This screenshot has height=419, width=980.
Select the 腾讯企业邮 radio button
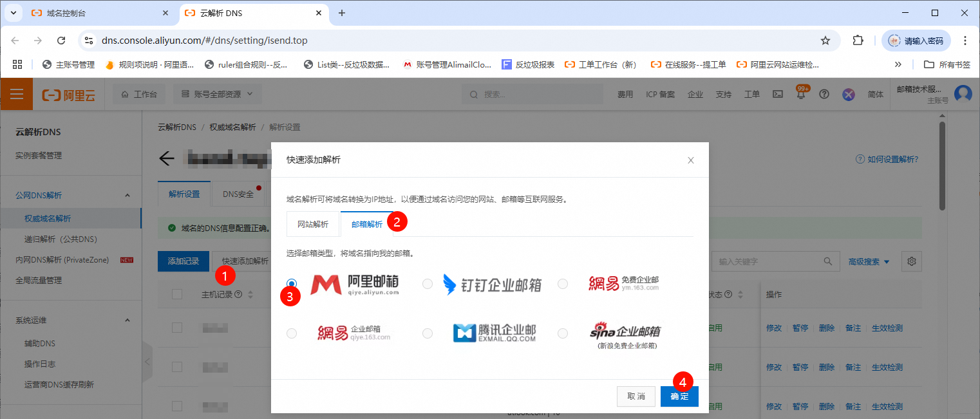tap(428, 333)
